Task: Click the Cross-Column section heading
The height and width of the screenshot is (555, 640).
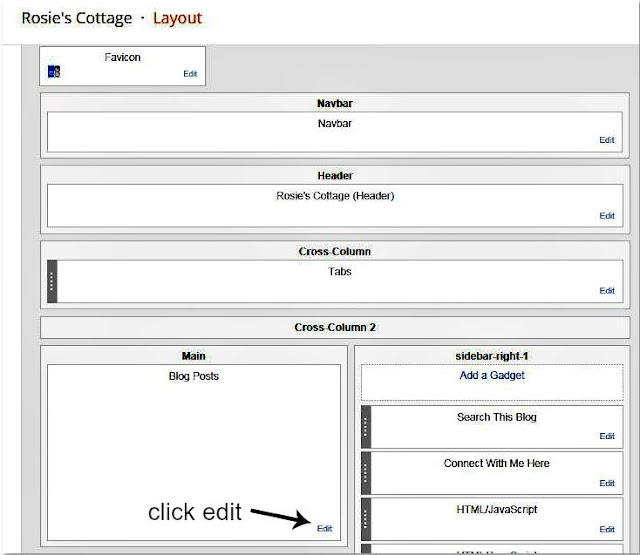Action: coord(335,251)
